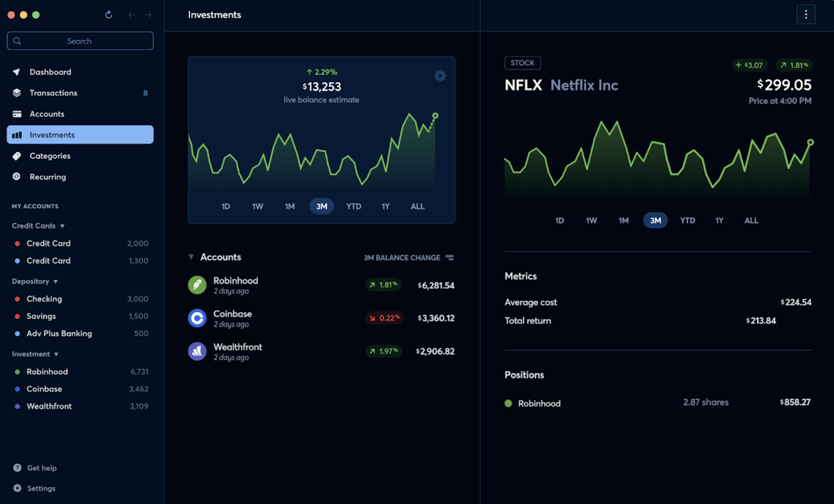The image size is (834, 504).
Task: Select 1Y range on NFLX chart
Action: (719, 220)
